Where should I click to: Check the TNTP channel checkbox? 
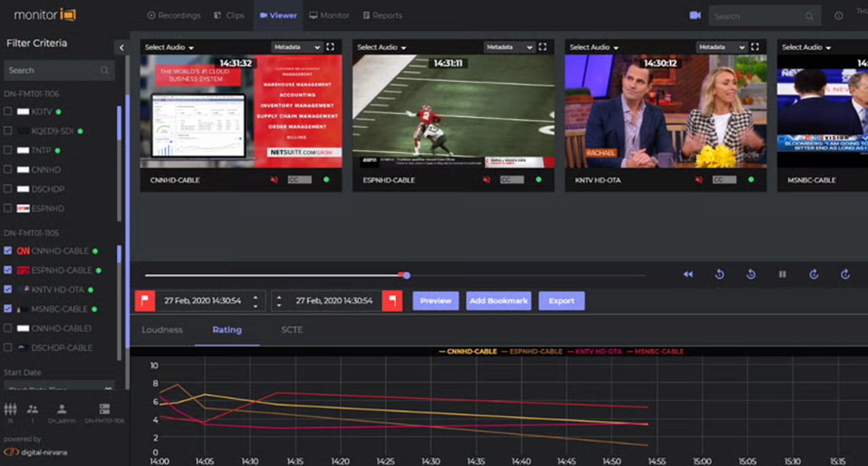(x=8, y=150)
